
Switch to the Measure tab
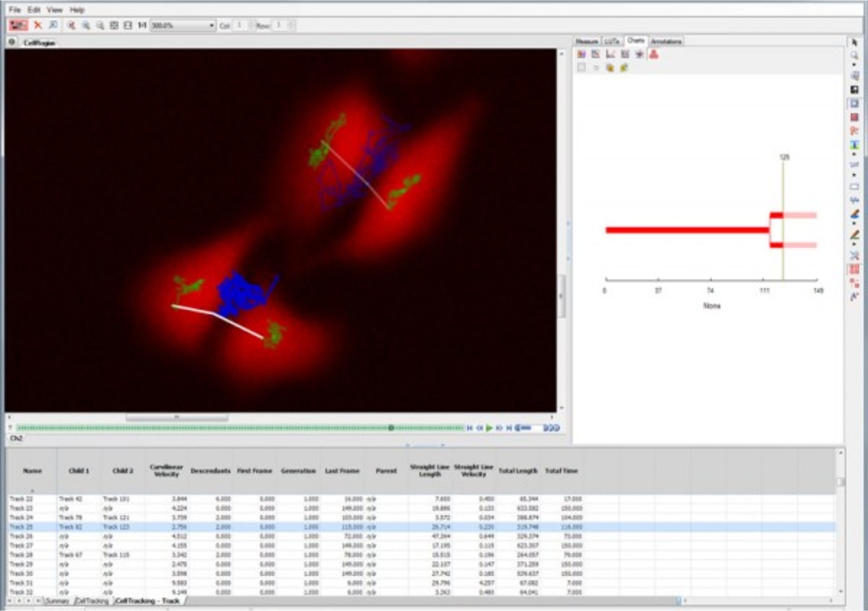(587, 41)
